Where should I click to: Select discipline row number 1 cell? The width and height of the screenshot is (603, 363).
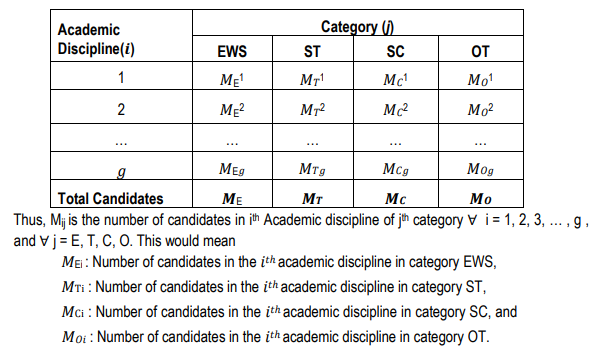(x=121, y=76)
